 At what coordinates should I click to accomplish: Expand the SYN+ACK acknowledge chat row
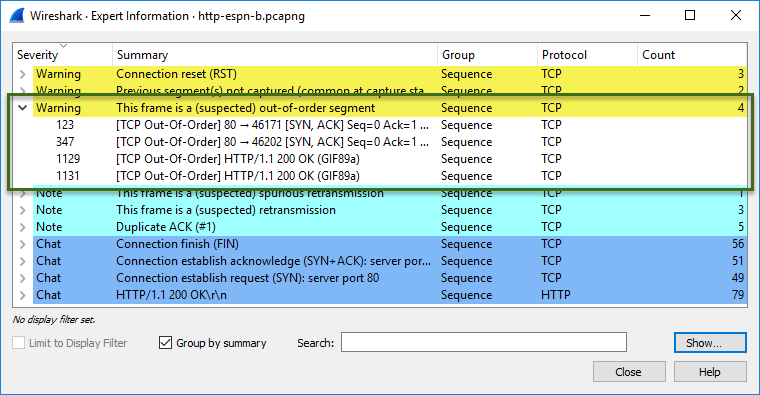click(22, 261)
